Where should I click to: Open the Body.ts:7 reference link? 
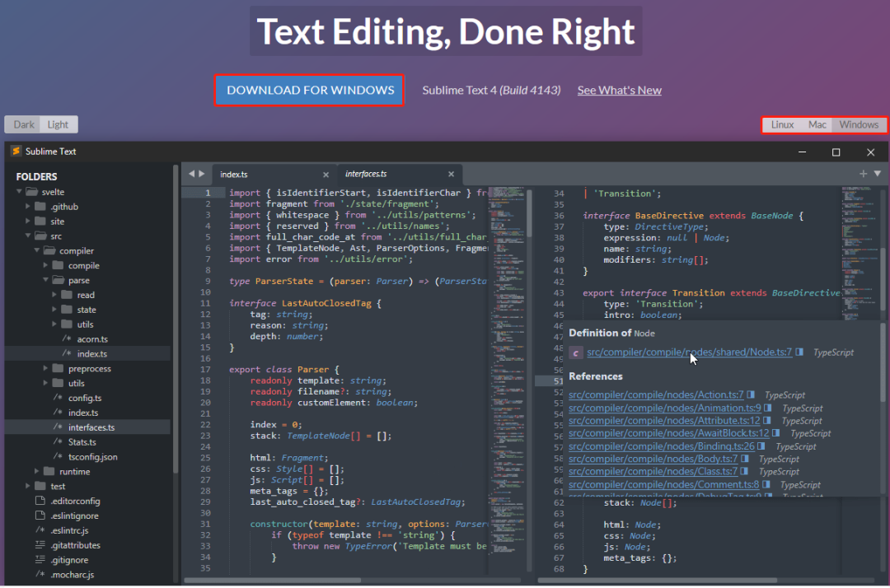click(653, 459)
